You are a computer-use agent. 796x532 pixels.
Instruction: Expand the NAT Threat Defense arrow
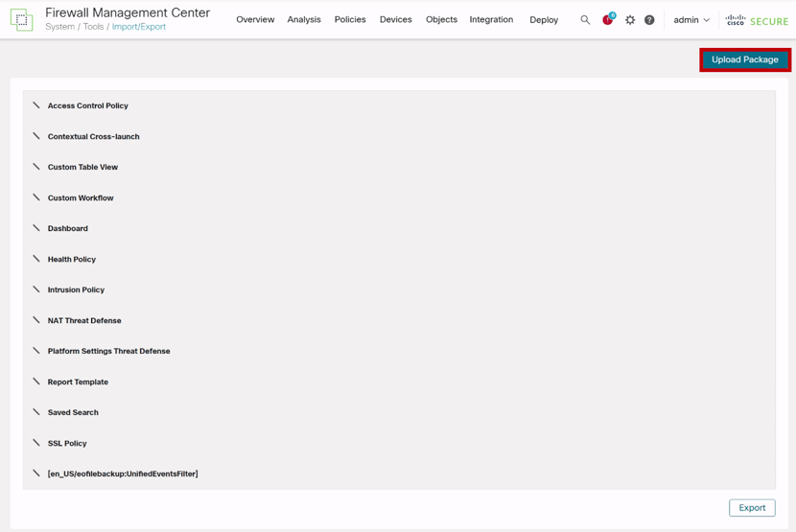36,320
